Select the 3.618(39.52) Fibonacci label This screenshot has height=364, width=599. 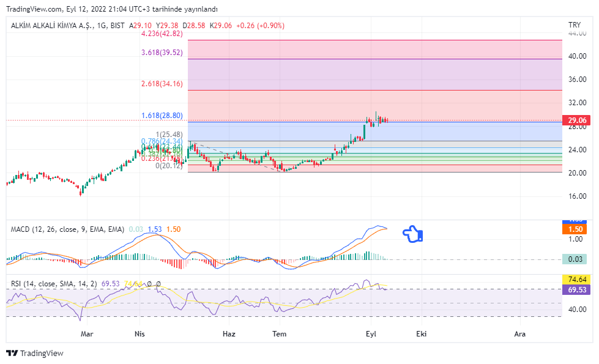click(x=162, y=53)
